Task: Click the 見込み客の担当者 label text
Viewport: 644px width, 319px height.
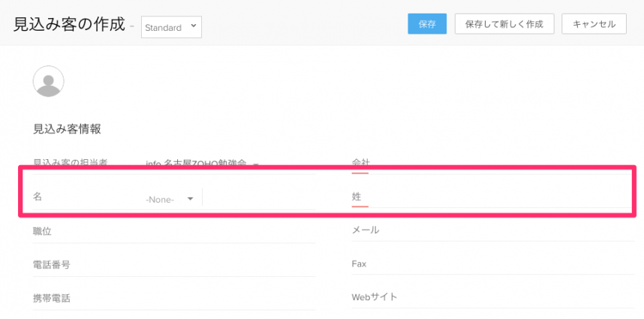Action: [x=71, y=163]
